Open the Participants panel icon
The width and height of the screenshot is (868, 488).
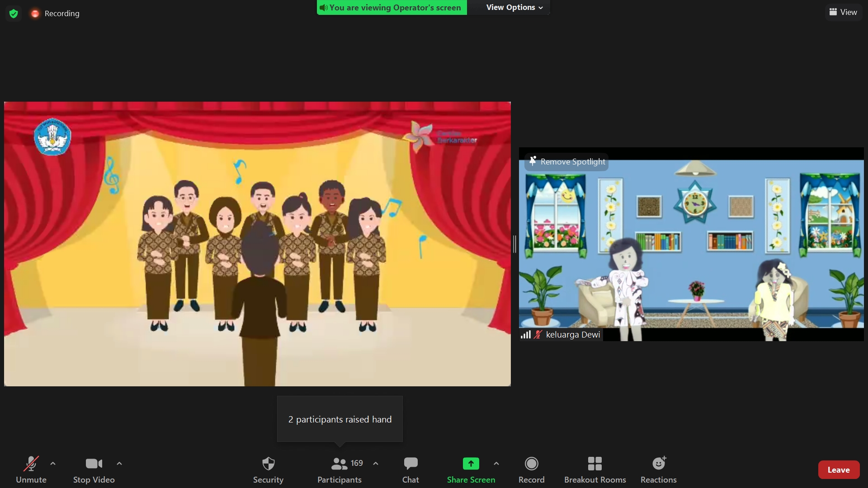[x=339, y=464]
